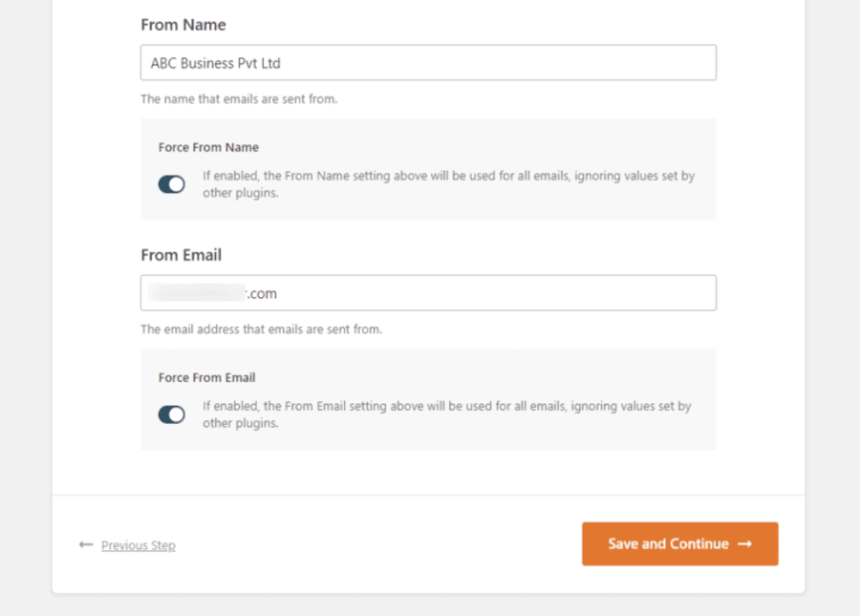Click the Save and Continue button
This screenshot has width=860, height=616.
tap(679, 543)
